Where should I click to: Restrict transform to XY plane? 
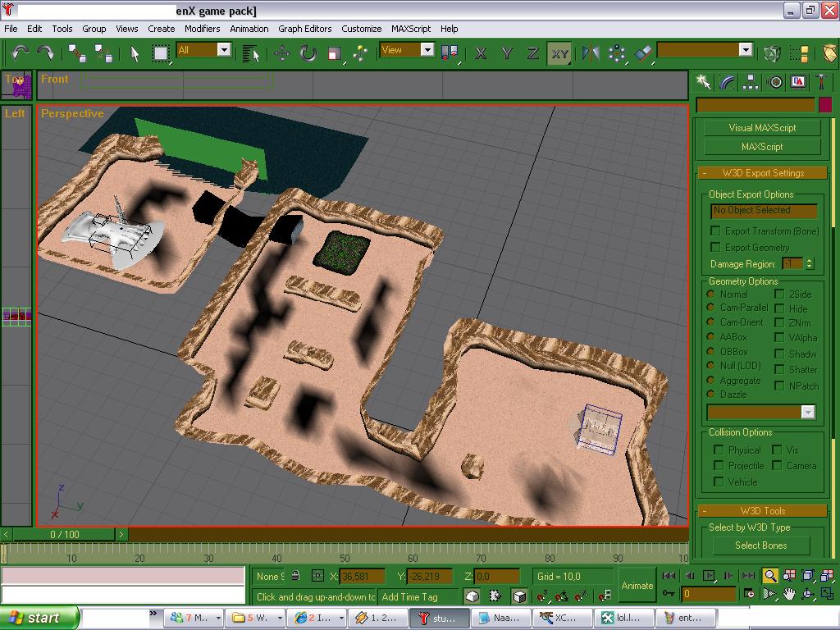[559, 54]
